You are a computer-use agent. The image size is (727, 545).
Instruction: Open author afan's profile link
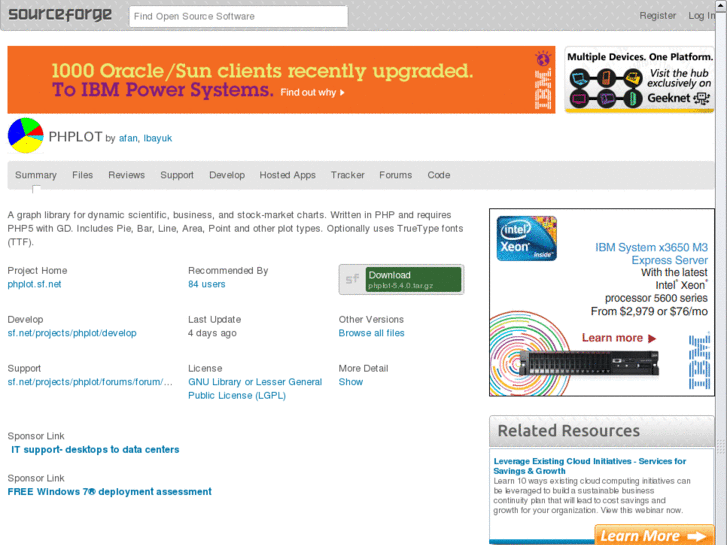(x=128, y=138)
